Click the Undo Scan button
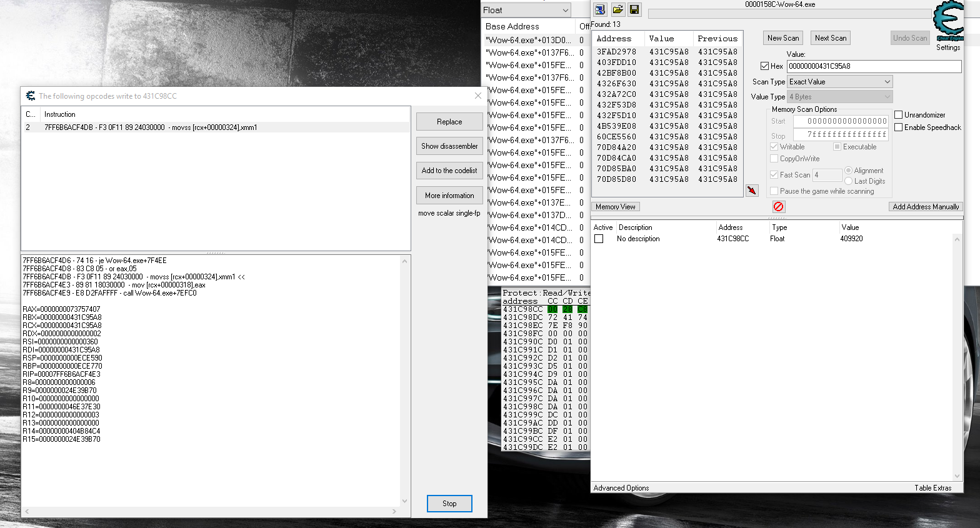The height and width of the screenshot is (528, 980). click(910, 38)
